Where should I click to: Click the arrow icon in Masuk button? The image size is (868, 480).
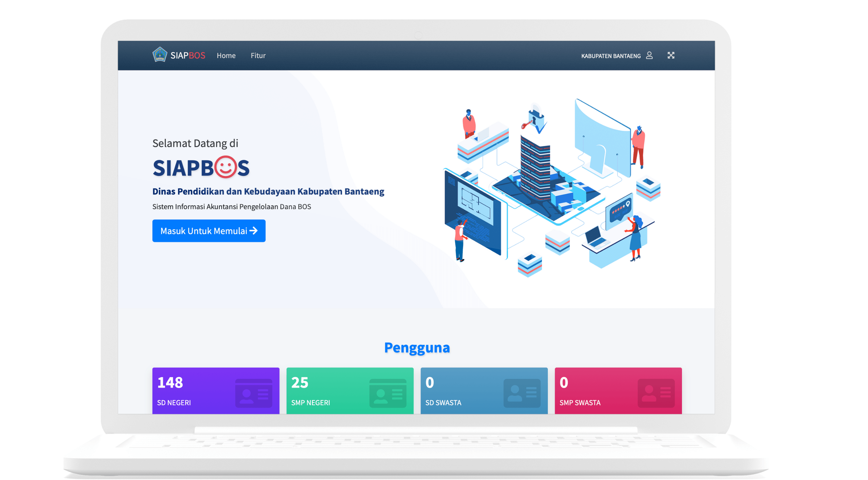point(254,231)
